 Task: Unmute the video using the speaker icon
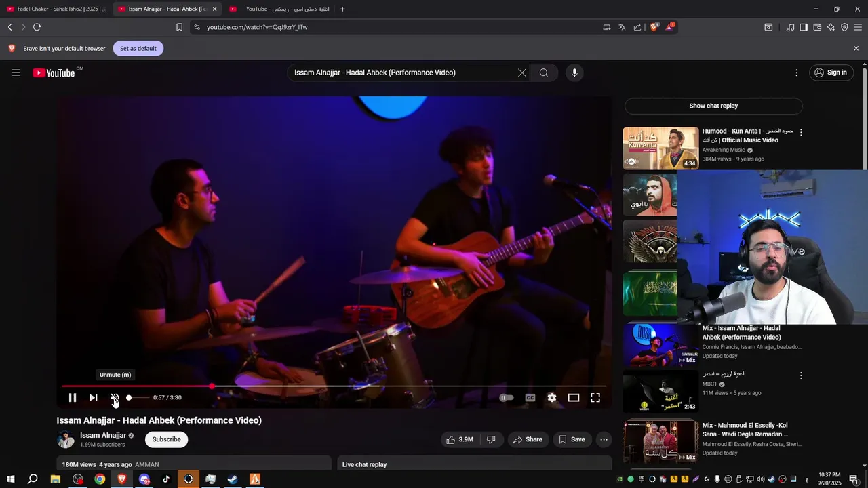[115, 398]
